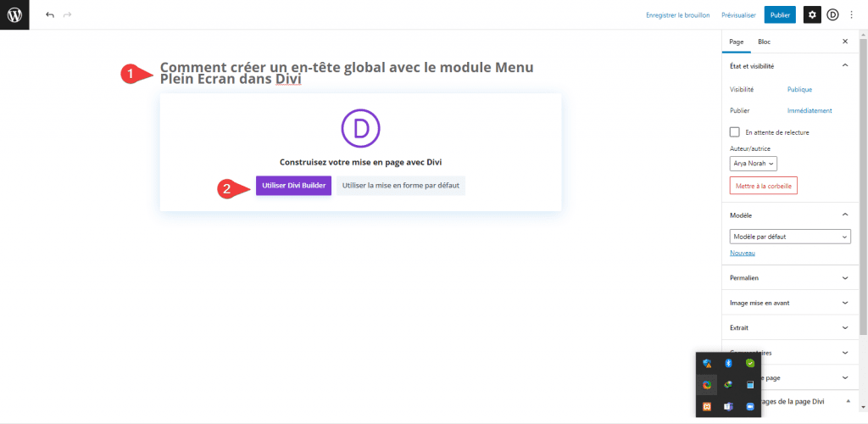
Task: Switch to the Page tab
Action: pos(737,42)
